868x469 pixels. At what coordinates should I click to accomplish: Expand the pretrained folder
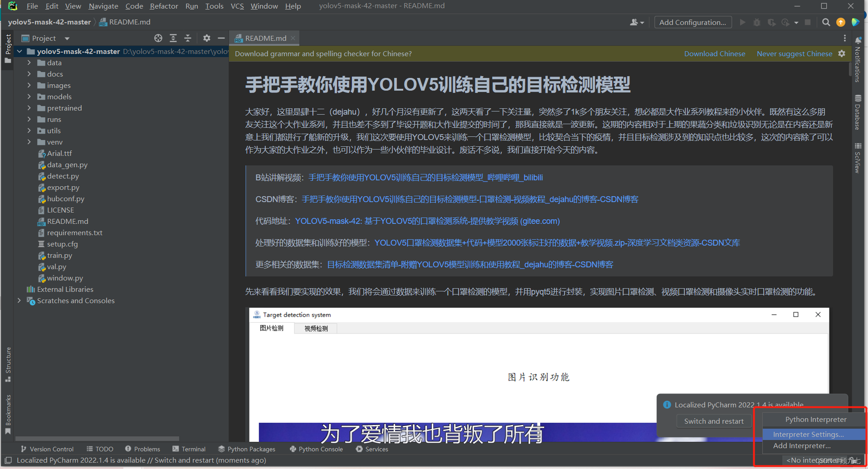(x=29, y=108)
